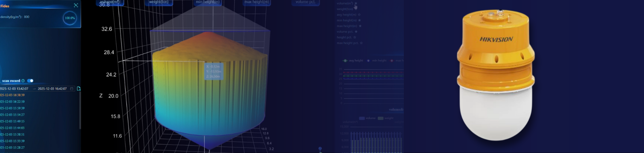Click the start date 2025-12-03 13:42:07 field
644x153 pixels.
(x=14, y=89)
